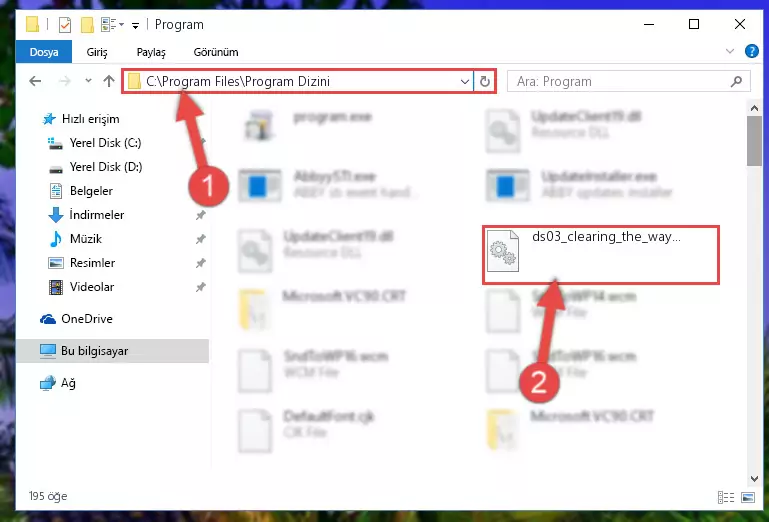Select Ağ network in navigation pane
This screenshot has width=769, height=522.
click(68, 383)
